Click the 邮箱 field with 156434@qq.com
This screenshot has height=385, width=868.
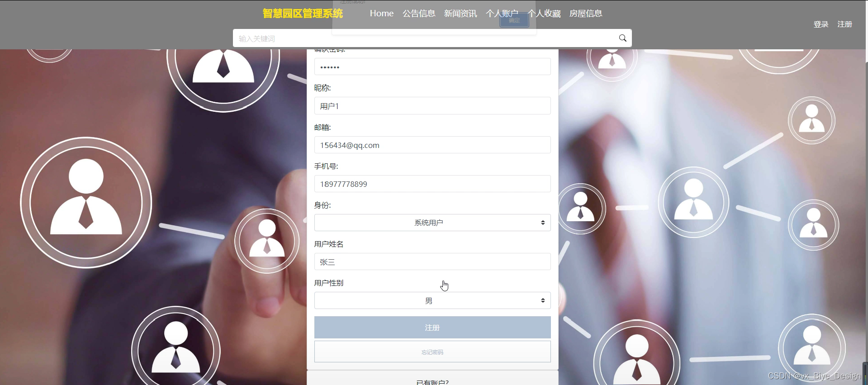432,145
